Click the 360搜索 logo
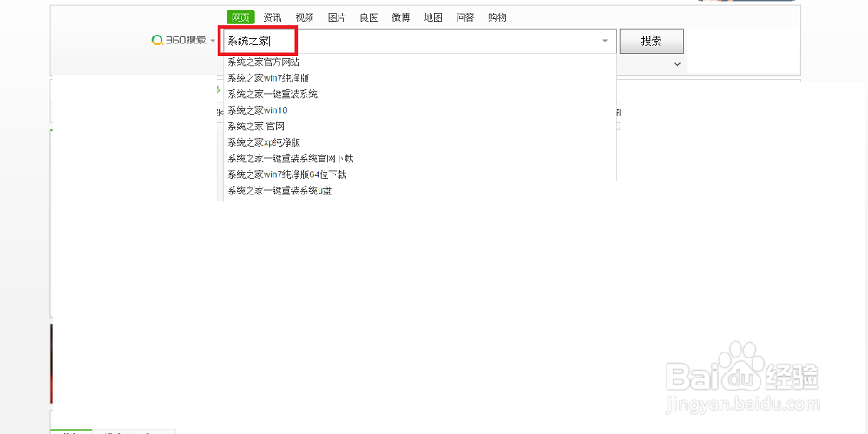 179,41
